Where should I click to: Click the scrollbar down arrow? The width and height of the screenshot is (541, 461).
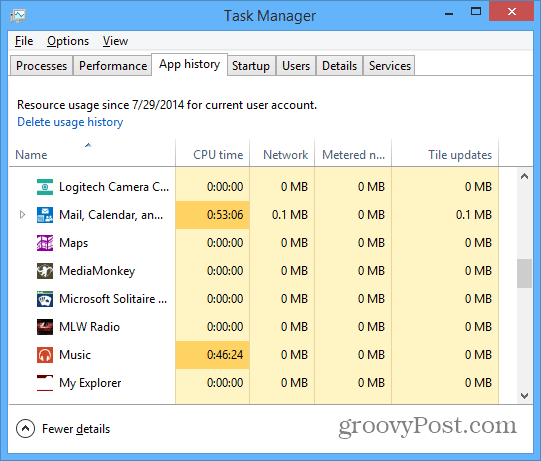524,396
